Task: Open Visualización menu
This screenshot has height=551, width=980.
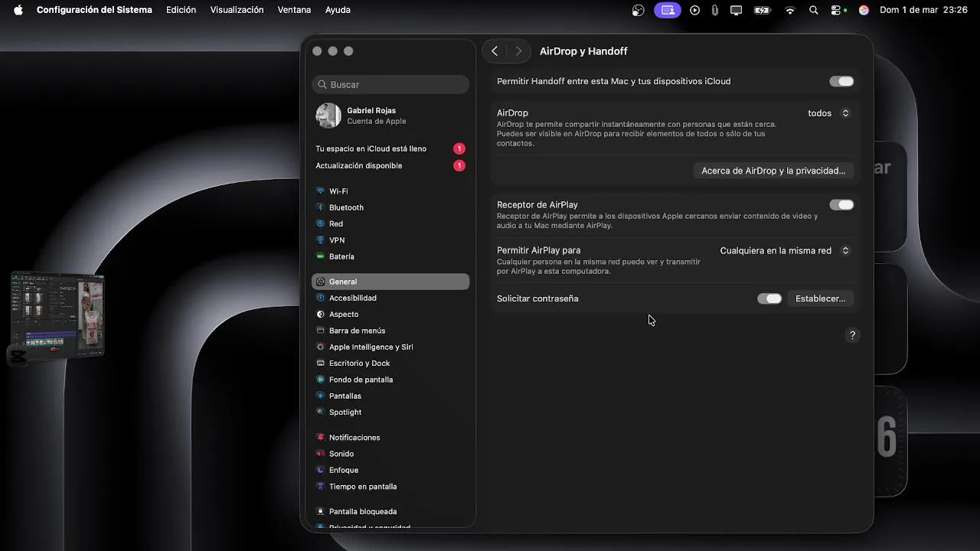Action: pyautogui.click(x=237, y=10)
